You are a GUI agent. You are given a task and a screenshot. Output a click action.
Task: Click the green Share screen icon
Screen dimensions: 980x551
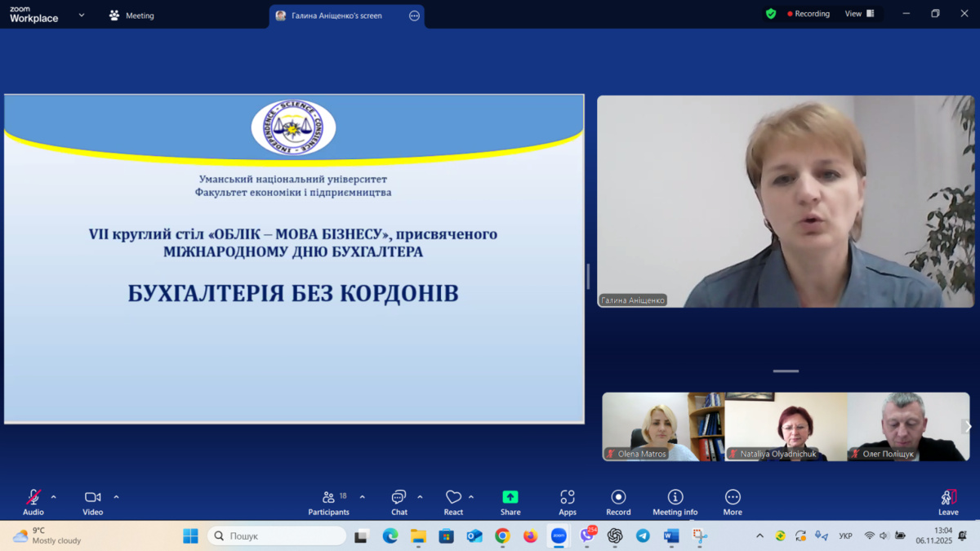[510, 497]
